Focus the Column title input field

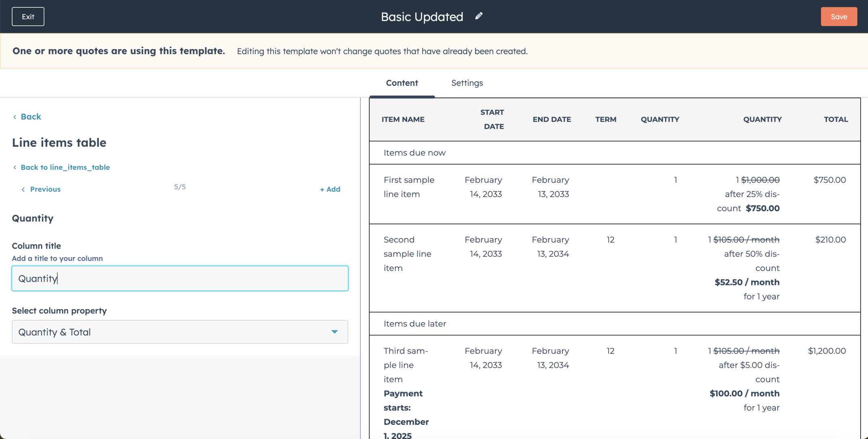180,278
